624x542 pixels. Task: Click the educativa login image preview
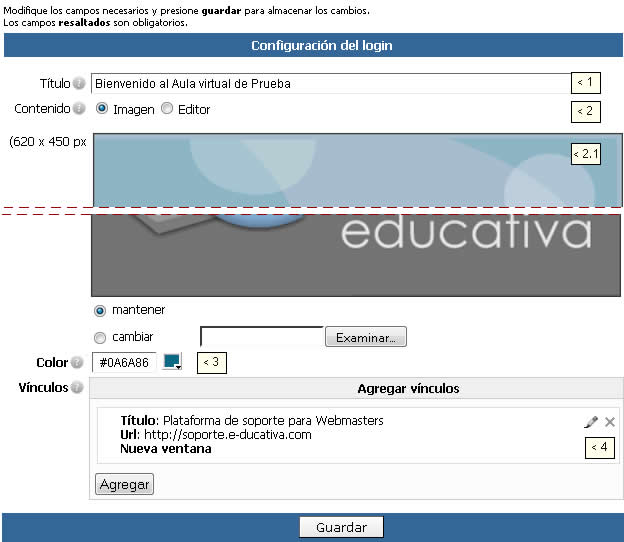coord(357,215)
